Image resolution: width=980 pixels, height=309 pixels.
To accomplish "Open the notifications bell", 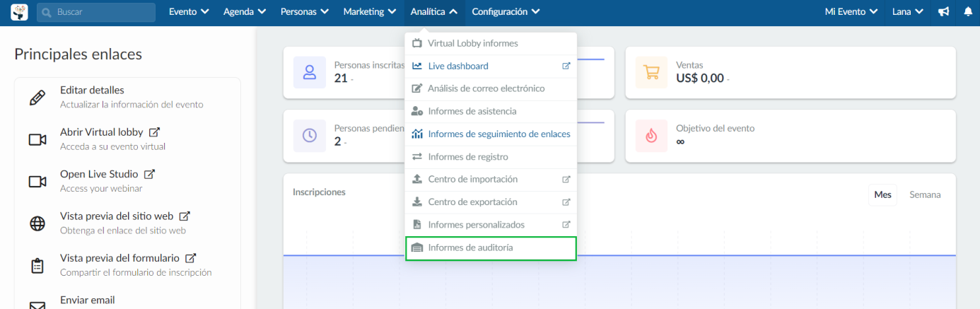I will (968, 12).
